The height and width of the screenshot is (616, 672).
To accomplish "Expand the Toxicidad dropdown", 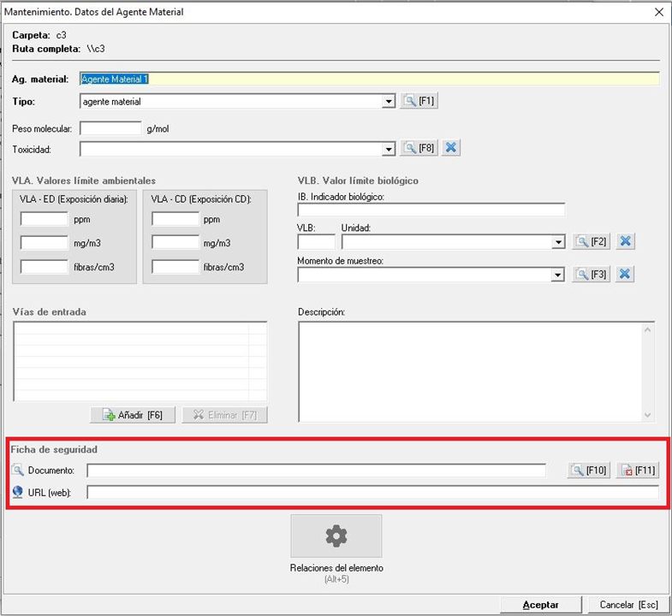I will (389, 149).
